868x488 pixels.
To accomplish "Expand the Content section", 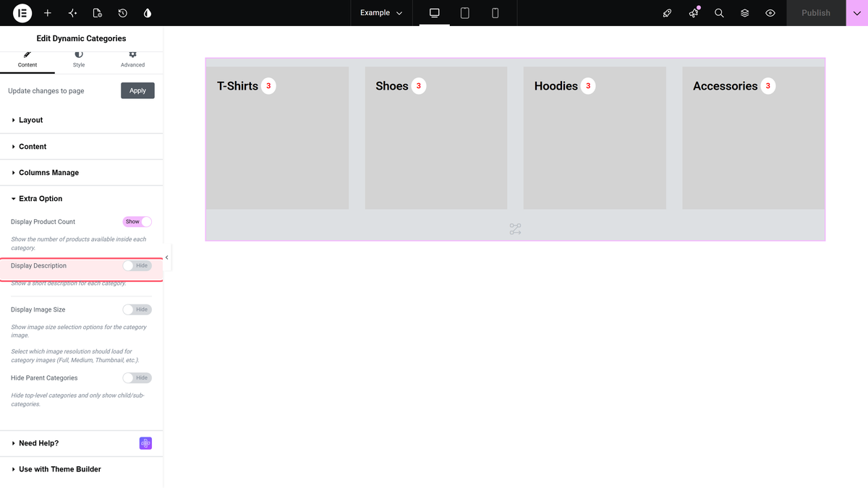I will pos(81,146).
